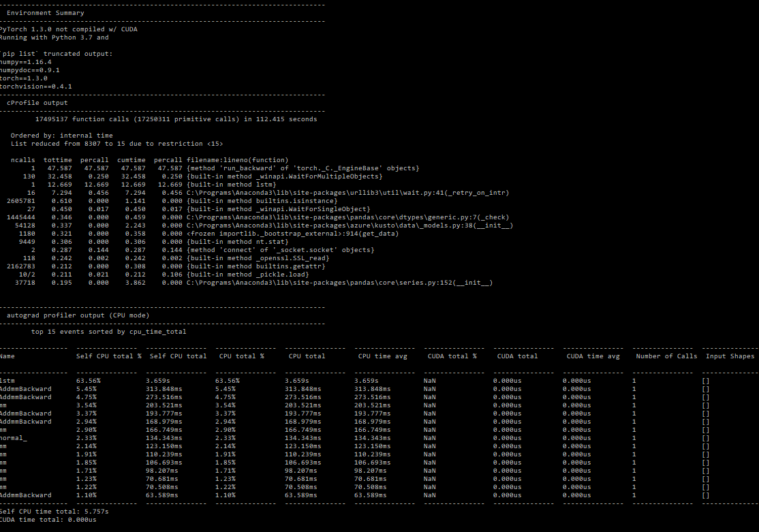Click the Environment Summary heading
Screen dimensions: 759x532
45,13
